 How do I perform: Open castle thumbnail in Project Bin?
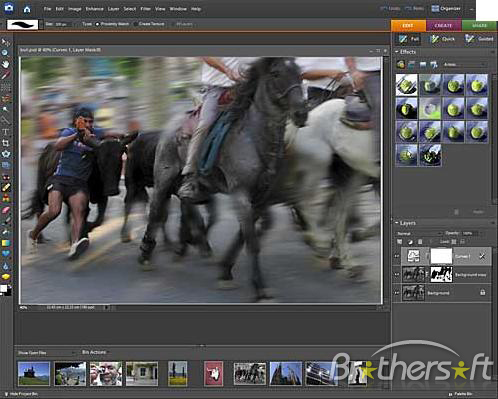(x=34, y=374)
